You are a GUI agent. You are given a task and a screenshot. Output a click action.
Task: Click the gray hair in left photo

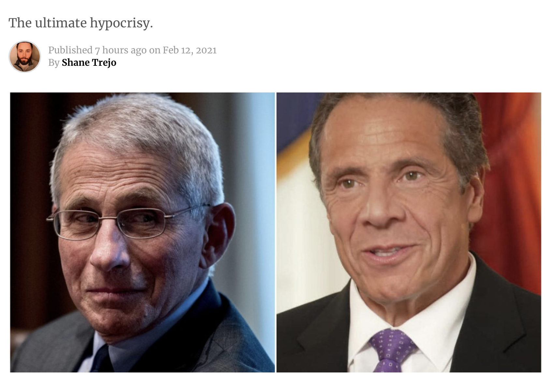click(137, 130)
